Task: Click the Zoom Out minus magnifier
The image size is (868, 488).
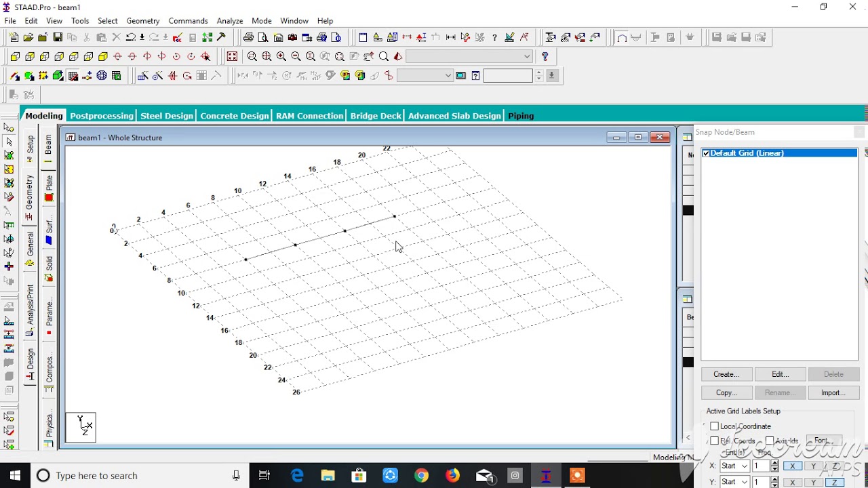Action: click(x=296, y=56)
